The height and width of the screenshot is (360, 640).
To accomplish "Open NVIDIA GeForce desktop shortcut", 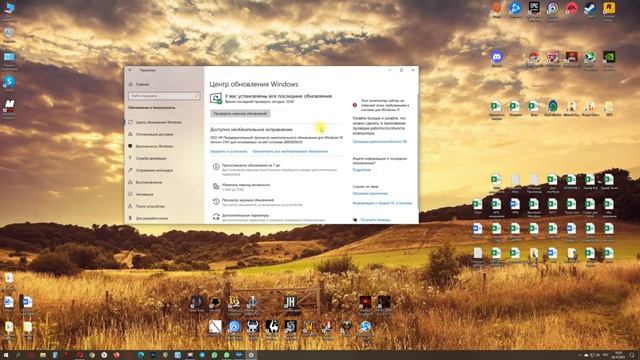I will click(609, 56).
